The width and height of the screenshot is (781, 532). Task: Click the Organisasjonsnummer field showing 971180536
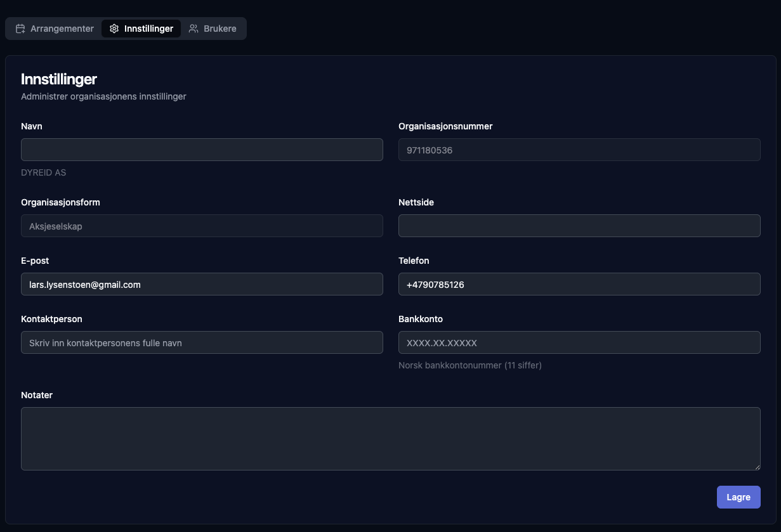pos(579,150)
